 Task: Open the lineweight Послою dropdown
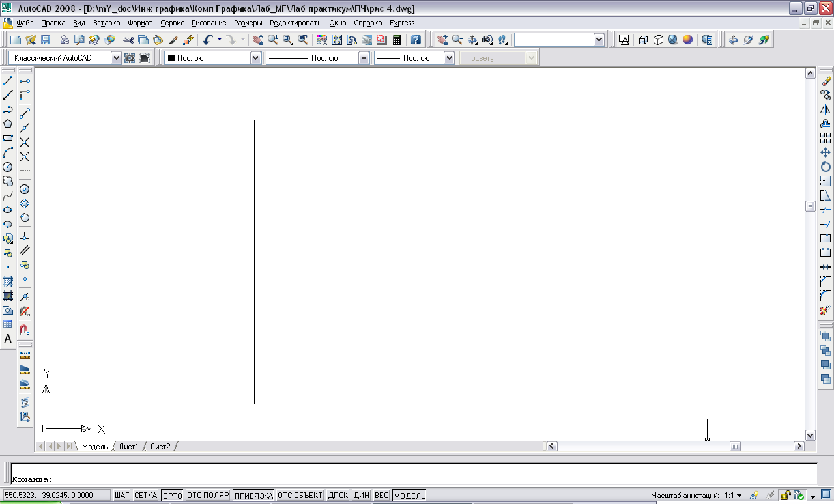tap(449, 58)
